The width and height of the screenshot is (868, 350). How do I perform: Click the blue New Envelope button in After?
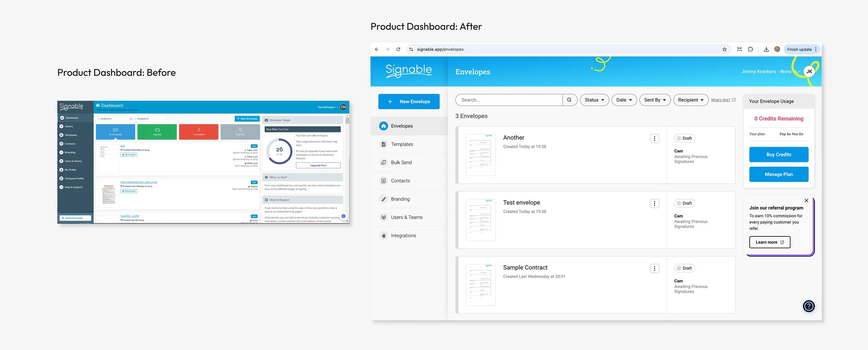point(409,101)
